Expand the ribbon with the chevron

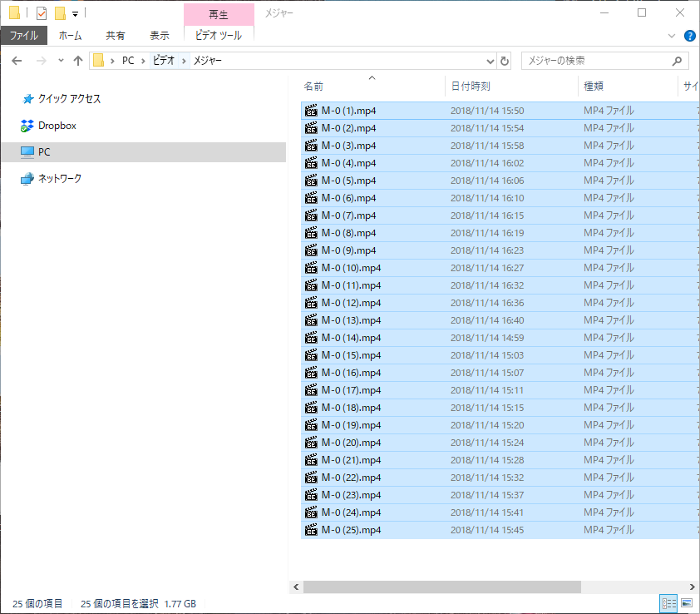click(673, 36)
